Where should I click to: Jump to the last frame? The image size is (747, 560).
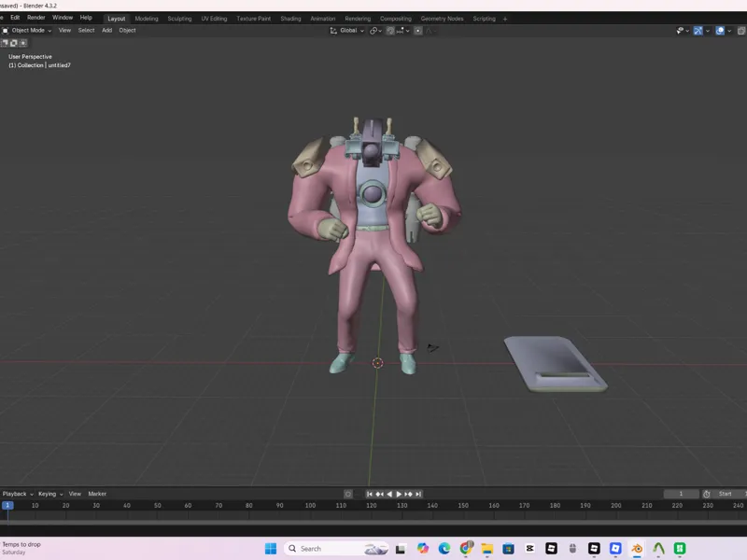click(418, 494)
